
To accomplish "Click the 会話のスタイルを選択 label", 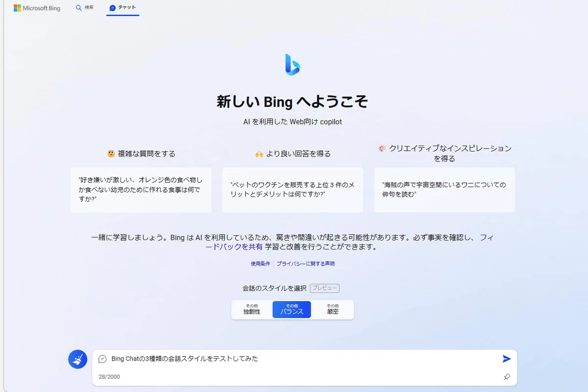I will coord(274,288).
